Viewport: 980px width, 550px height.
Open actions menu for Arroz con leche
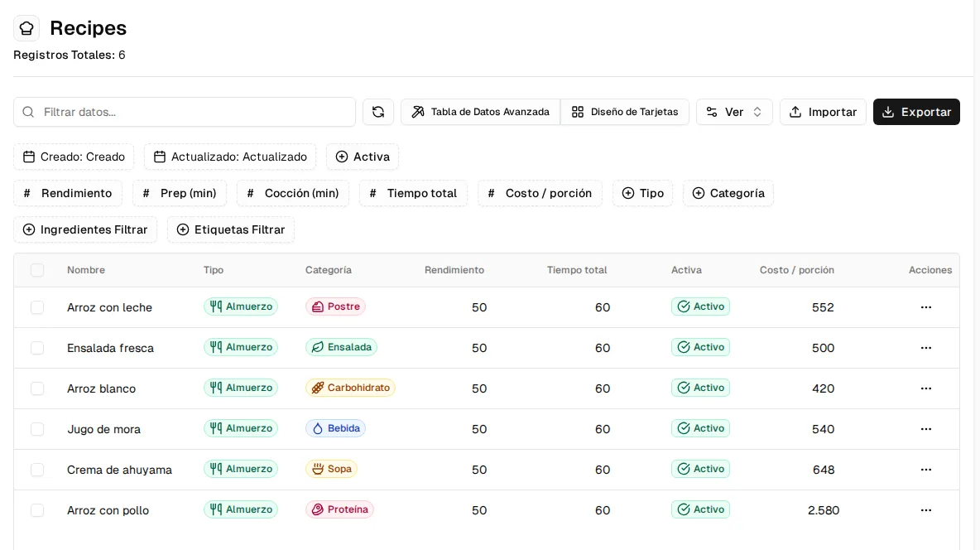click(925, 307)
